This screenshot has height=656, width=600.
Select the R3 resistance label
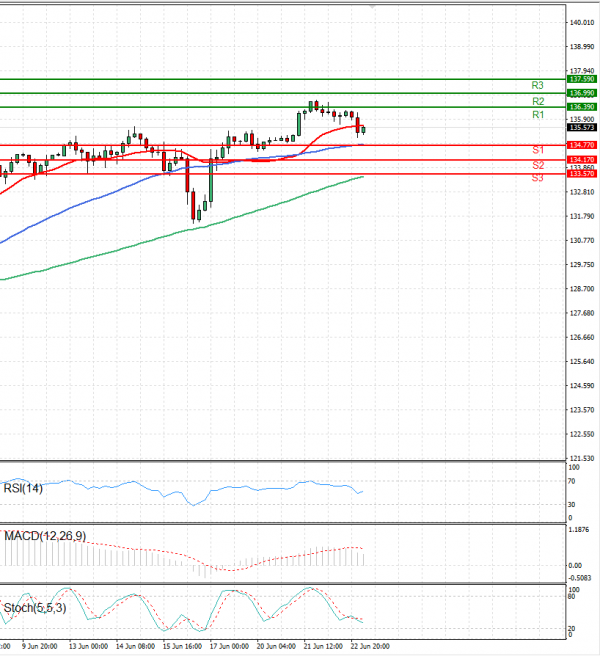(537, 85)
